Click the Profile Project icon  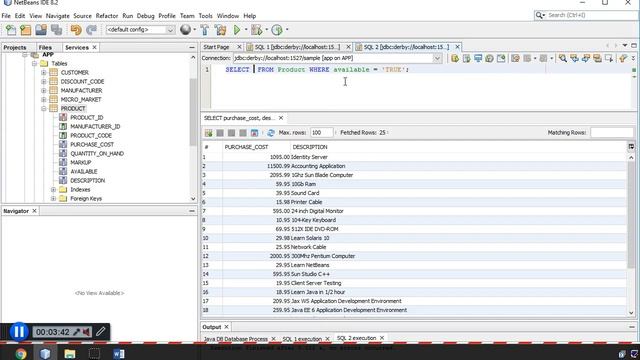click(277, 30)
